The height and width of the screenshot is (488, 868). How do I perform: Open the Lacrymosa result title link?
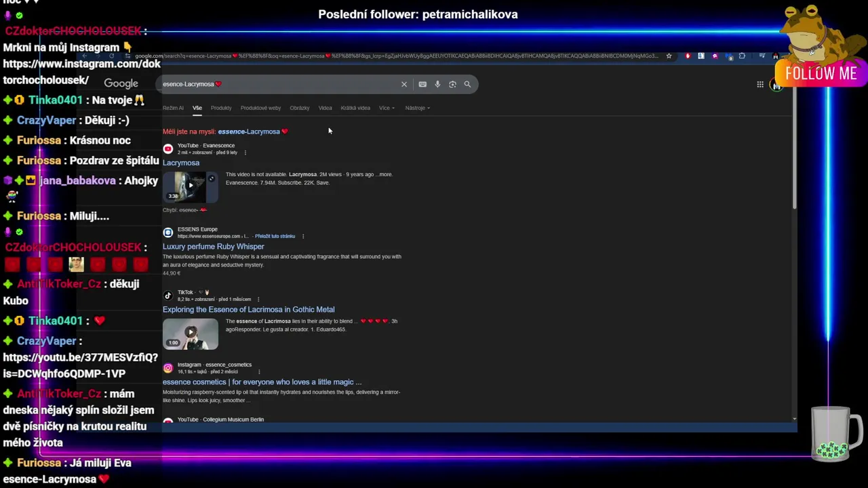pyautogui.click(x=181, y=163)
